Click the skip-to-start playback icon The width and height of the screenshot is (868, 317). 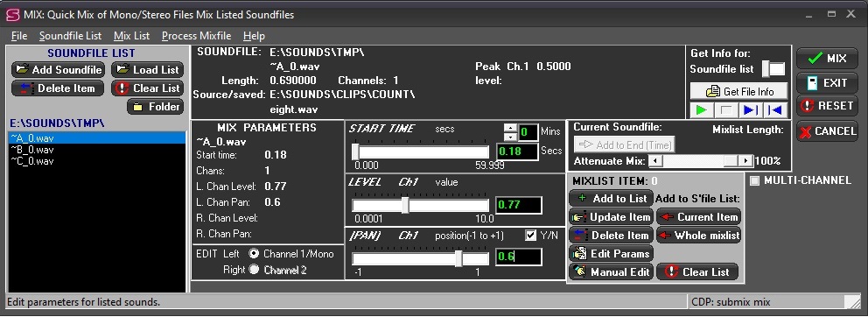coord(775,109)
